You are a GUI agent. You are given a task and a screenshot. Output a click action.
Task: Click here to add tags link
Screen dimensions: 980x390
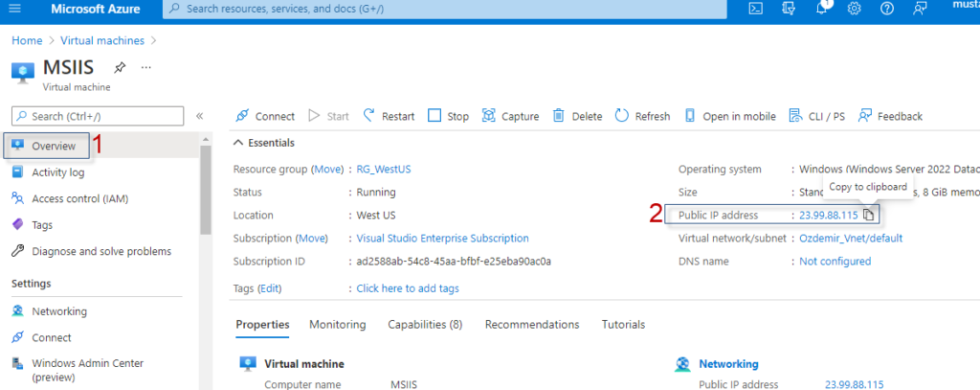tap(408, 288)
